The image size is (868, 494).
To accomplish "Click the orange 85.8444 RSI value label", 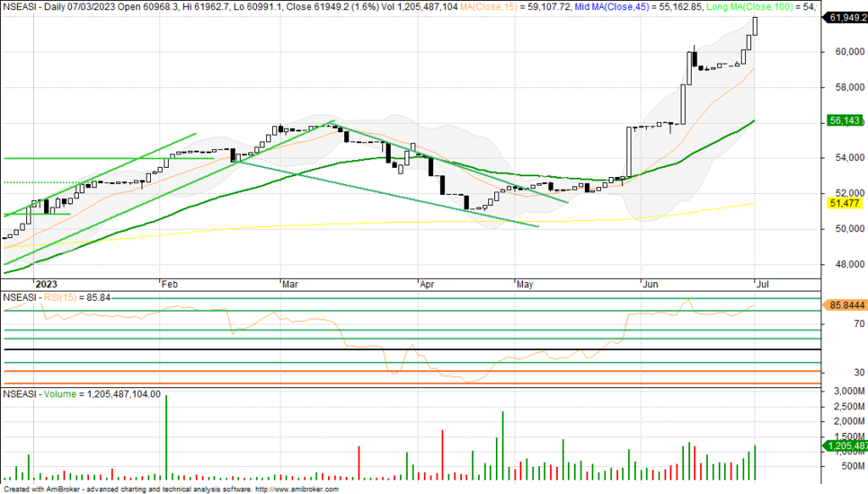I will [x=844, y=304].
